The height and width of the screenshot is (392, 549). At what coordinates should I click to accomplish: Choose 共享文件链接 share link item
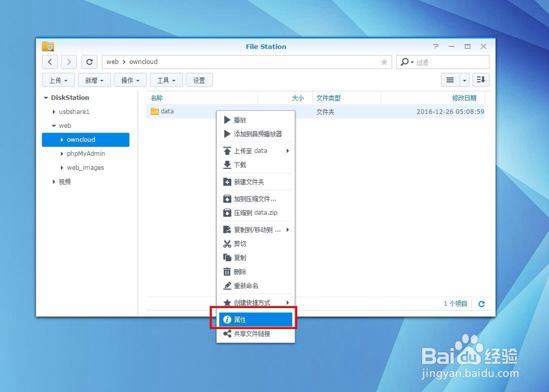point(256,334)
